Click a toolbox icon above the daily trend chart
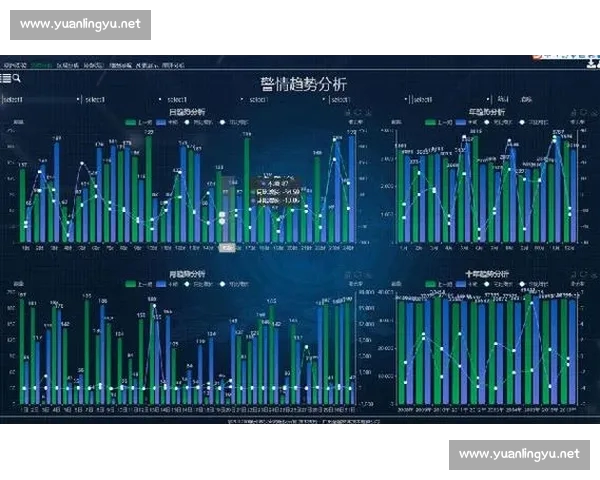600x480 pixels. (x=351, y=113)
